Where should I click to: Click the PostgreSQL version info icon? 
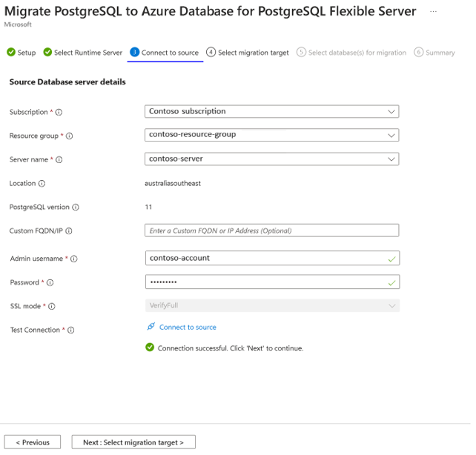click(x=76, y=207)
